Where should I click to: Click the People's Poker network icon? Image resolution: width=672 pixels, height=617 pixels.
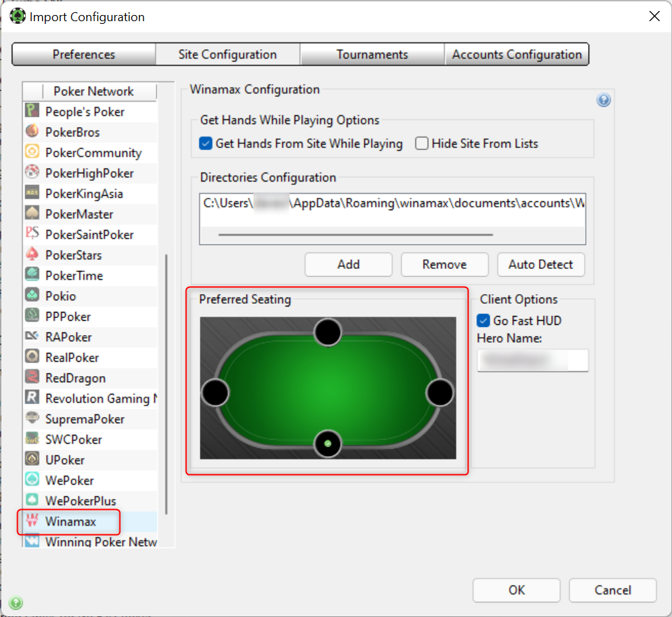tap(32, 110)
